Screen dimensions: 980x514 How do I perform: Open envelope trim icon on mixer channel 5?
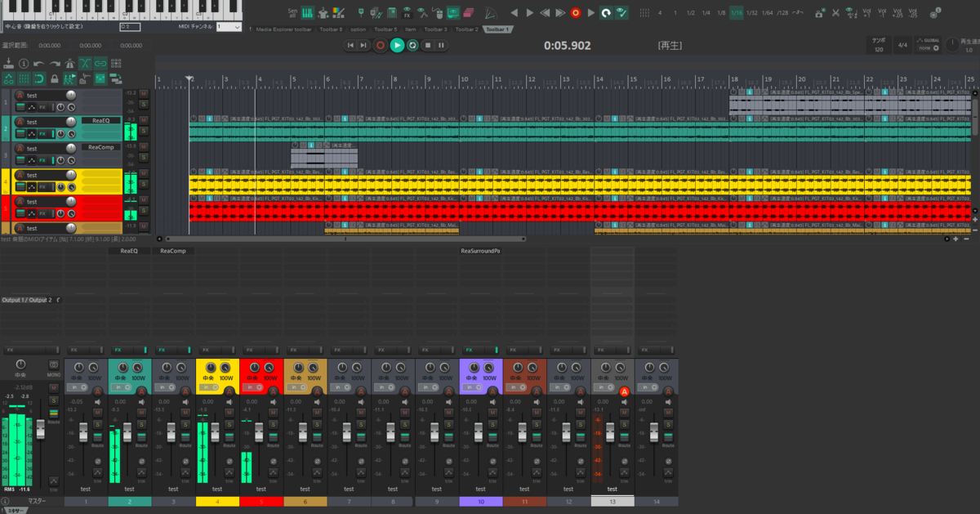point(274,473)
